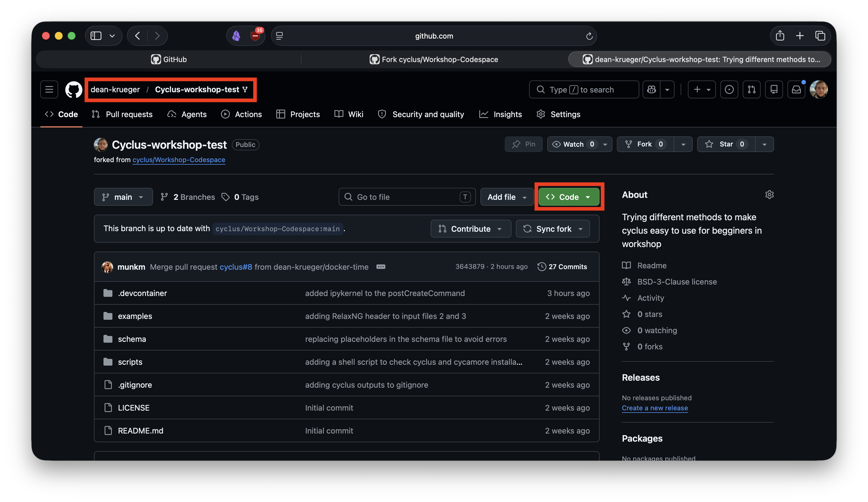The width and height of the screenshot is (868, 502).
Task: Click the GitHub octocat logo
Action: (x=74, y=89)
